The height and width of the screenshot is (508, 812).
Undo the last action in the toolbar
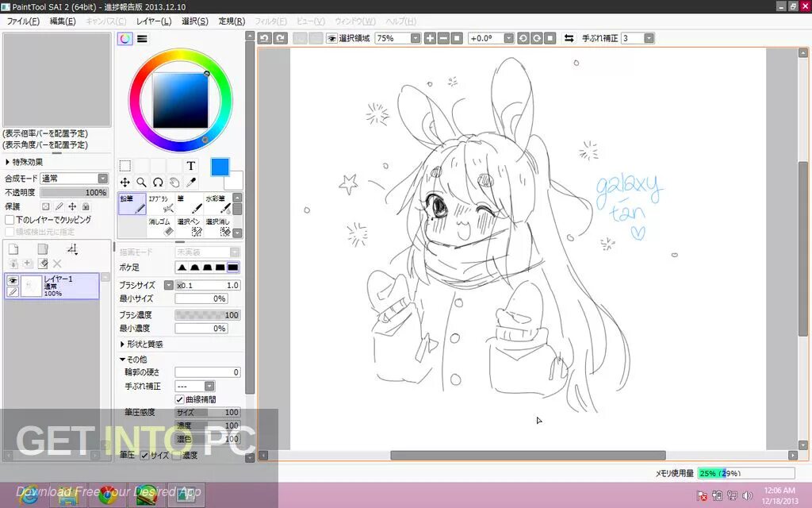click(265, 38)
